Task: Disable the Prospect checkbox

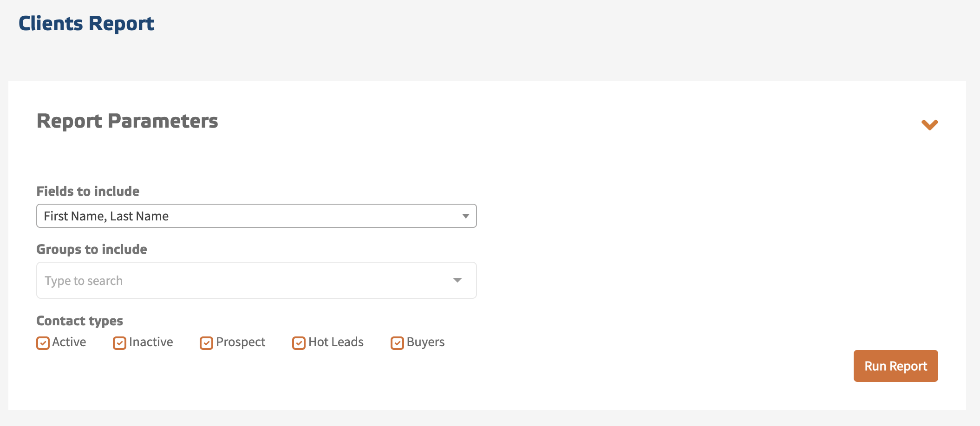Action: click(206, 343)
